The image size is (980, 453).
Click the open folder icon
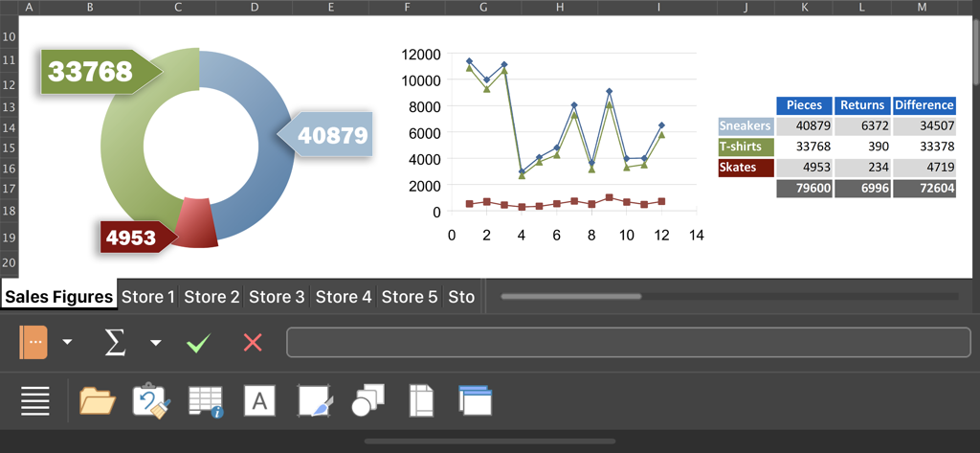[x=98, y=401]
